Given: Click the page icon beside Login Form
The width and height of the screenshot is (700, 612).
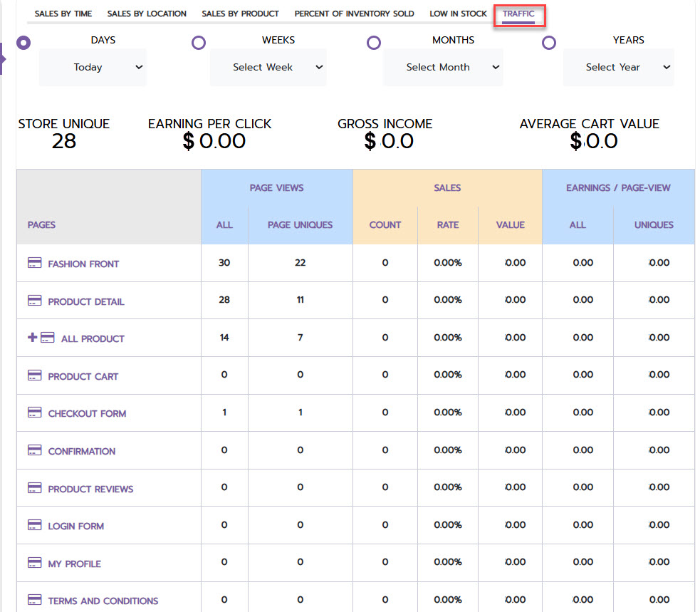Looking at the screenshot, I should 34,525.
